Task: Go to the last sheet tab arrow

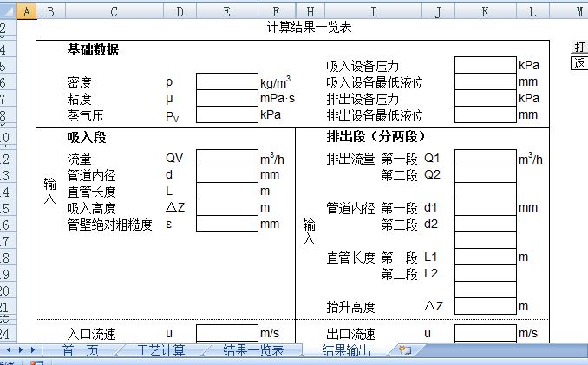Action: (x=34, y=350)
